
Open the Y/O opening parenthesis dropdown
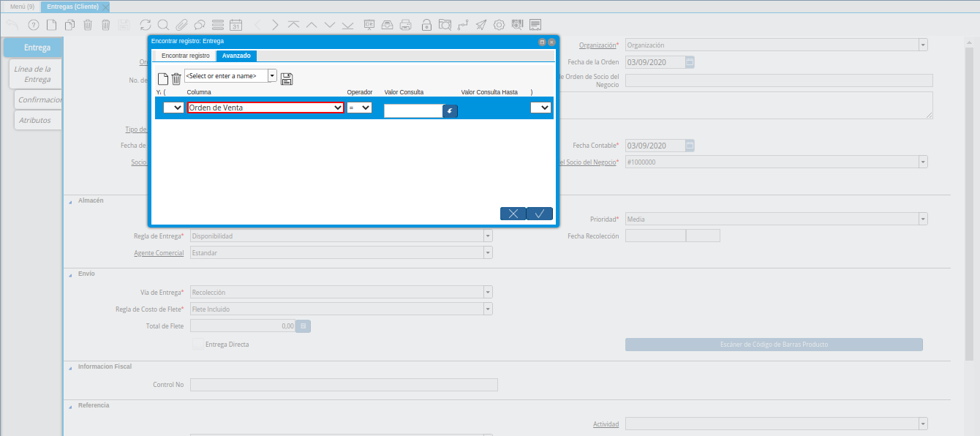(x=173, y=108)
